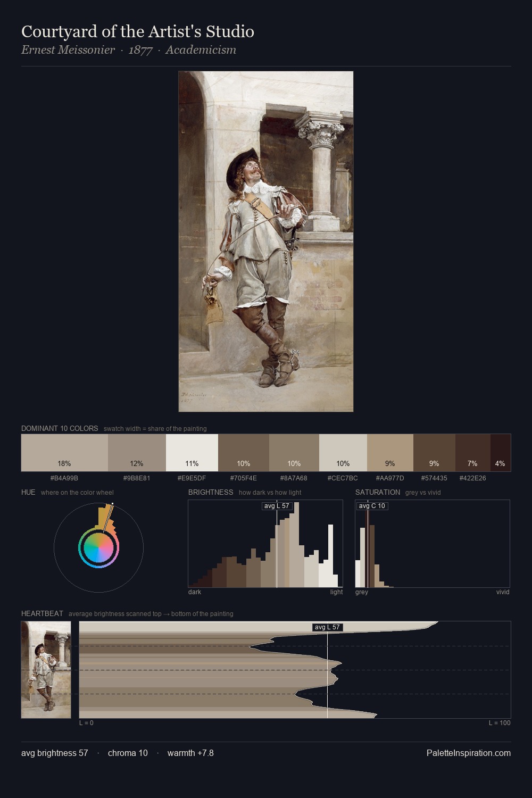
Task: Click the avg L 57 label in heartbeat chart
Action: pyautogui.click(x=327, y=627)
